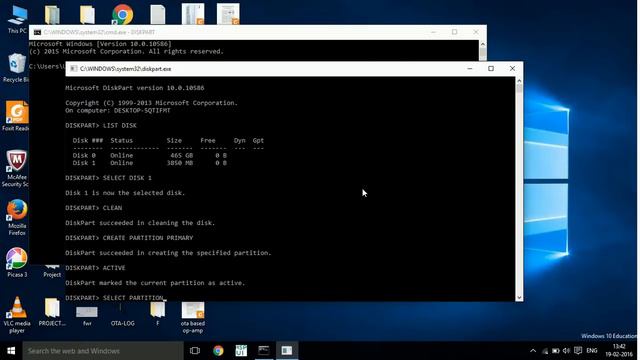Show hidden system tray icons
Viewport: 640px width, 360px height.
pyautogui.click(x=533, y=351)
